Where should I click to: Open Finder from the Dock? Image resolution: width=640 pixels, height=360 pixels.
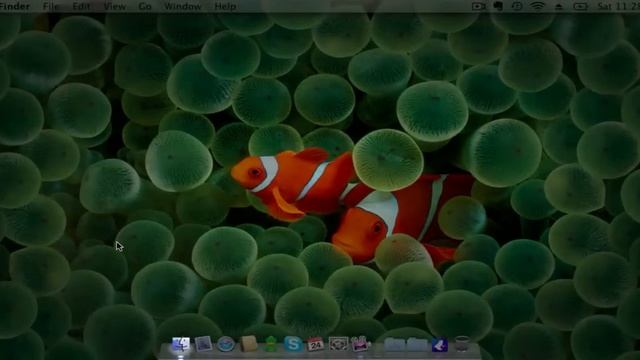pos(181,344)
